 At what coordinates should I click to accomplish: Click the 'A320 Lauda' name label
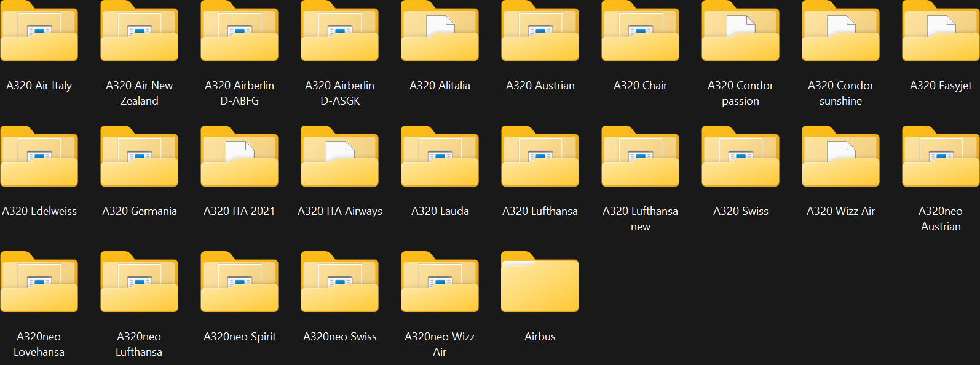click(440, 211)
